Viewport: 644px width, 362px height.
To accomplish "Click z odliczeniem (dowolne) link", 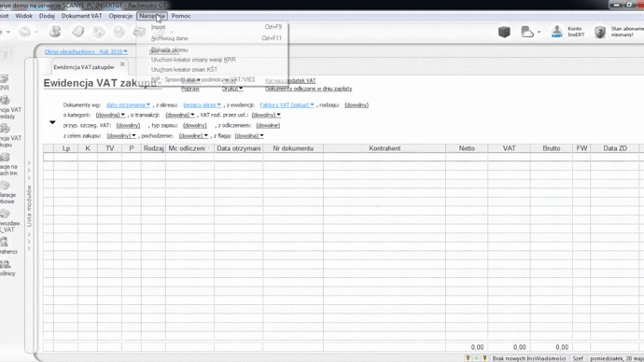I will tap(268, 125).
